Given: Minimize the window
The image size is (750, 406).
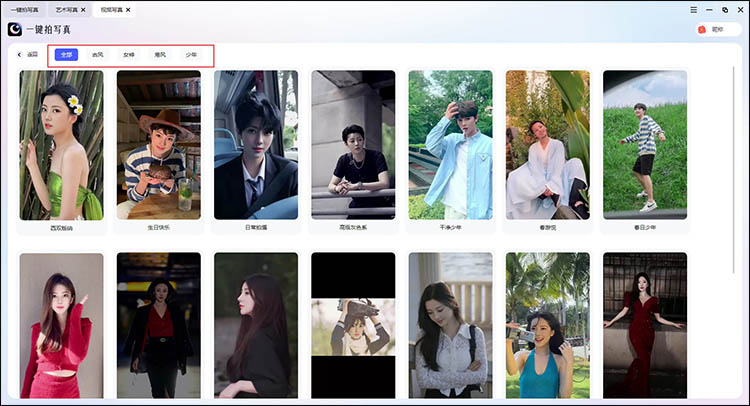Looking at the screenshot, I should point(709,10).
